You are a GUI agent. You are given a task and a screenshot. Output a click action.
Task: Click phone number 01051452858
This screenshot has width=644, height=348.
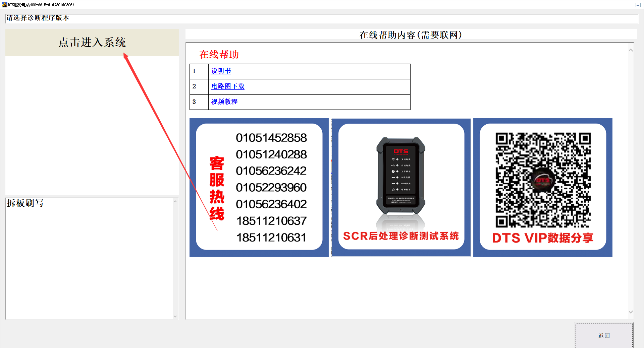click(x=271, y=138)
